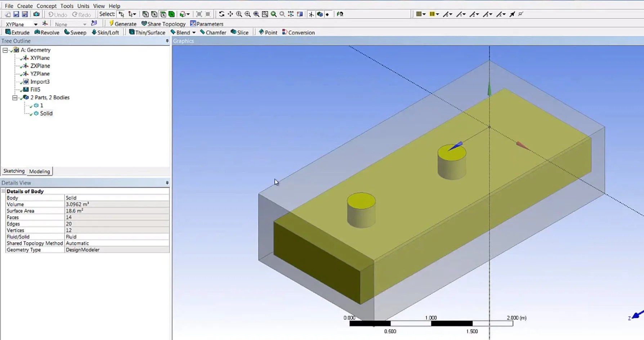The height and width of the screenshot is (340, 644).
Task: Open the XYPlane active plane dropdown
Action: 36,24
